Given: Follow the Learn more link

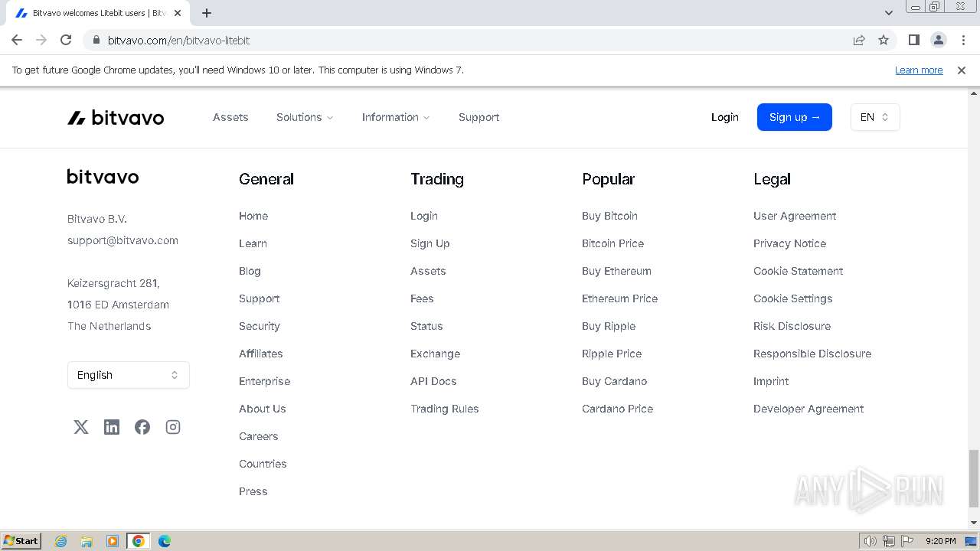Looking at the screenshot, I should coord(919,70).
